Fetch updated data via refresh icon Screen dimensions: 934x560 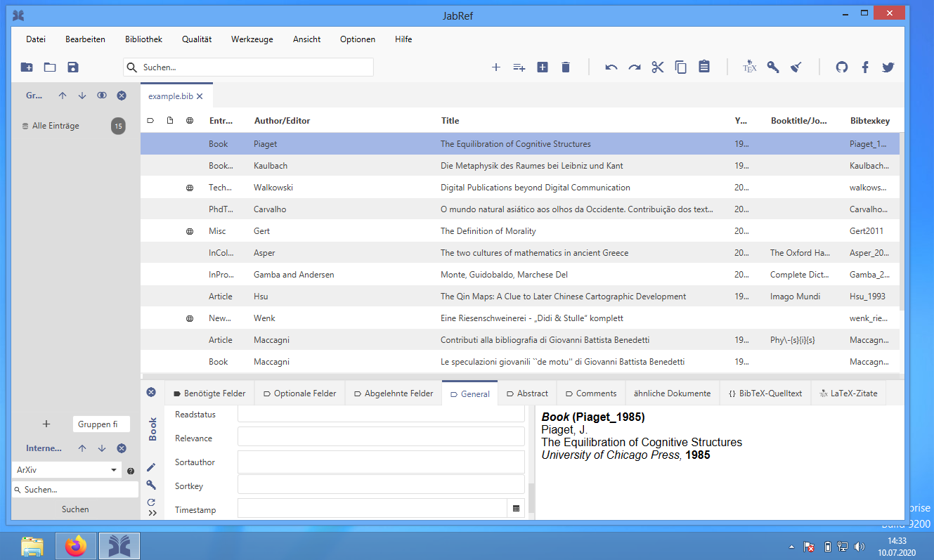(x=151, y=502)
